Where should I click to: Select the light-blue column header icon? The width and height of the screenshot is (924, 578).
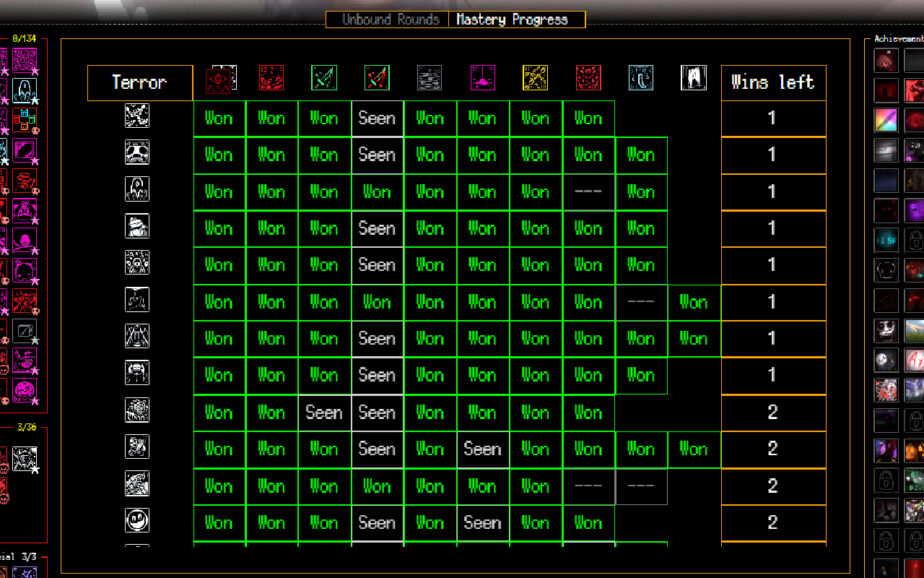click(641, 77)
